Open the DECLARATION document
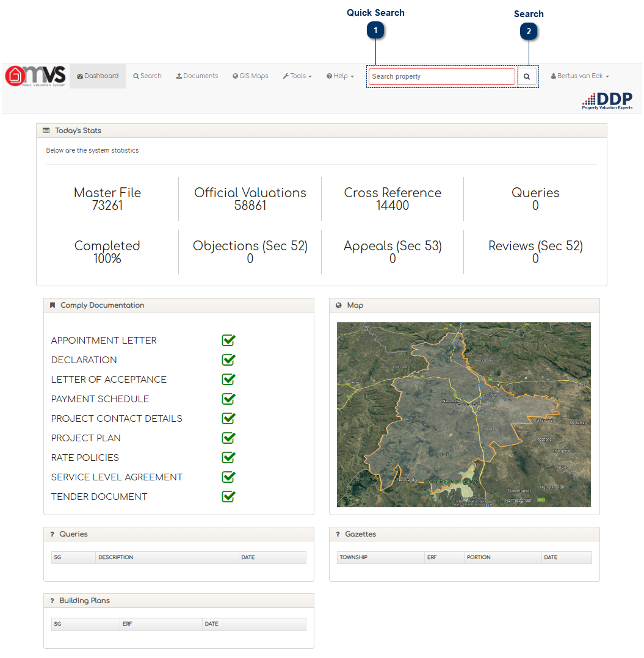 (84, 360)
